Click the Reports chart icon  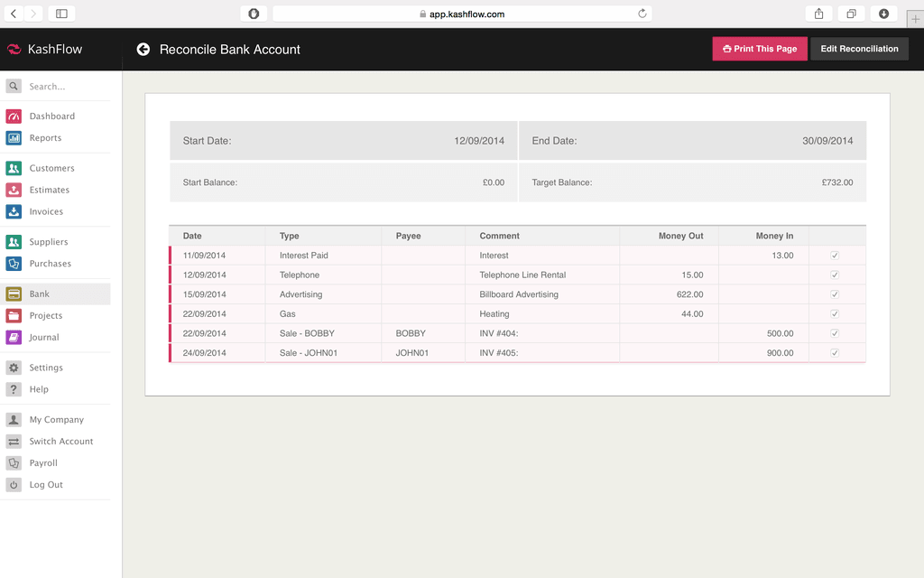[14, 138]
